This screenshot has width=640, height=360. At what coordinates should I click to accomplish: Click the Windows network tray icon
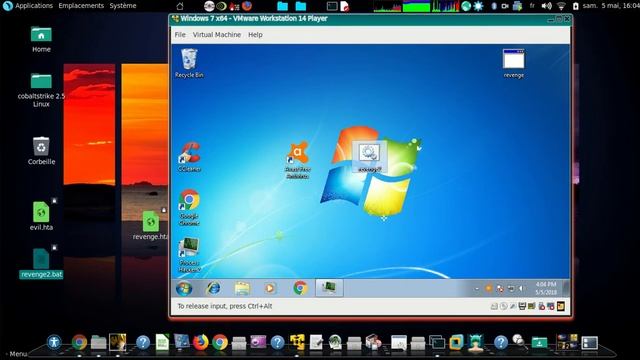click(x=511, y=289)
